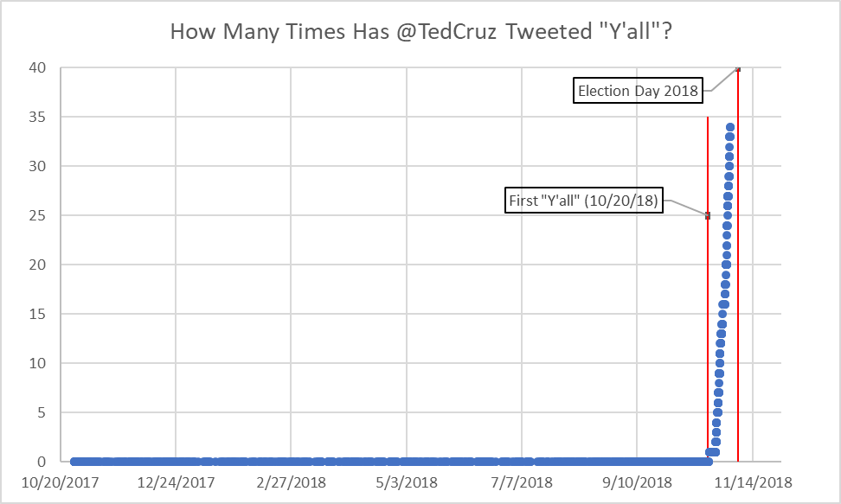Select the 7/7/2018 x-axis label
The width and height of the screenshot is (841, 504).
(522, 482)
